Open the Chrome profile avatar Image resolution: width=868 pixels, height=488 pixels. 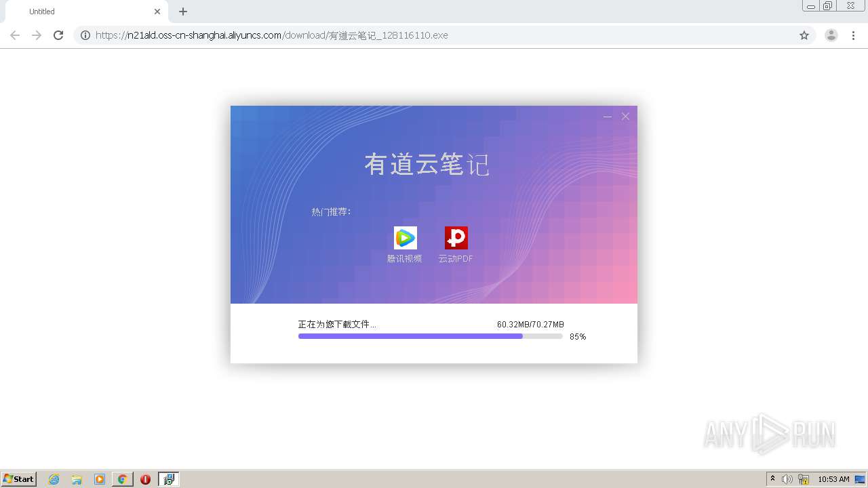(831, 35)
